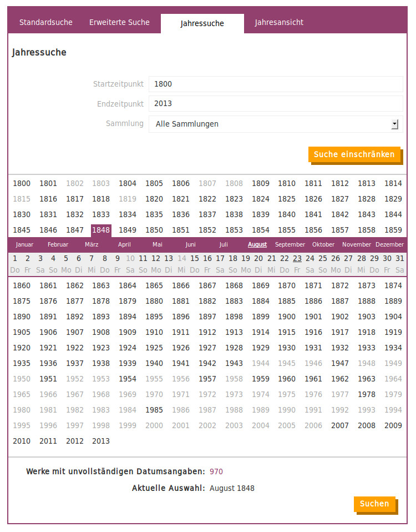Choose year 1919
The height and width of the screenshot is (532, 416).
tap(393, 333)
